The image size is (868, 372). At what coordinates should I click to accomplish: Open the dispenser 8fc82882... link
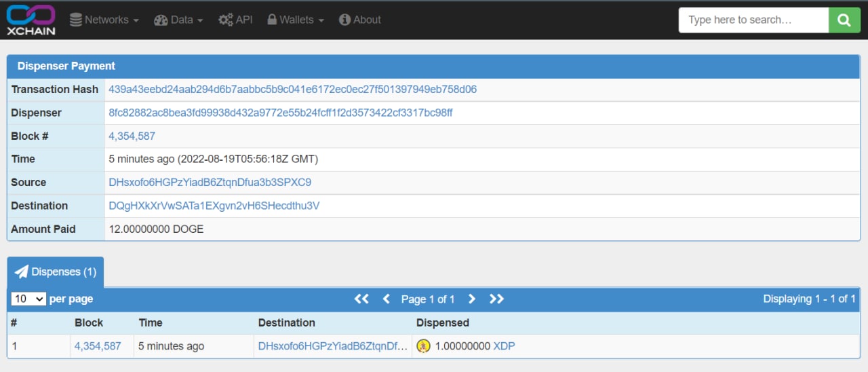(x=281, y=113)
